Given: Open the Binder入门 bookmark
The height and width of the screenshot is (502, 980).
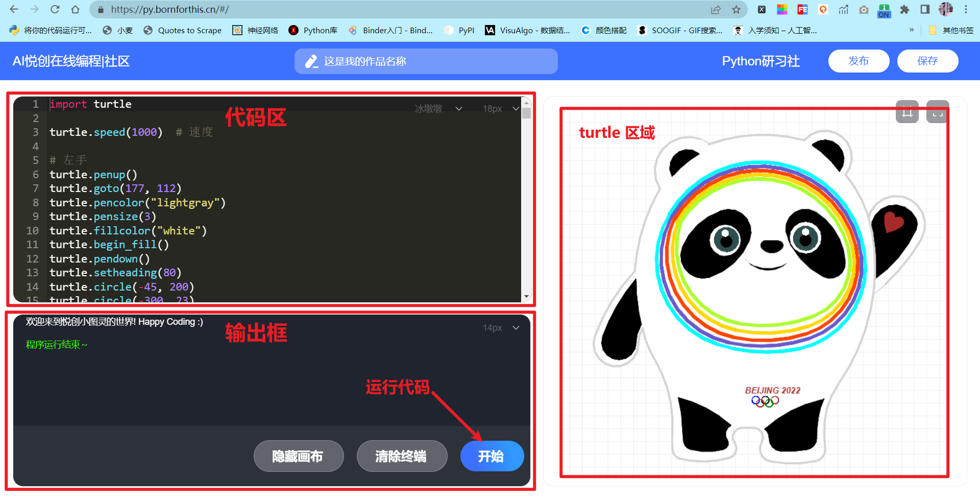Looking at the screenshot, I should coord(390,30).
